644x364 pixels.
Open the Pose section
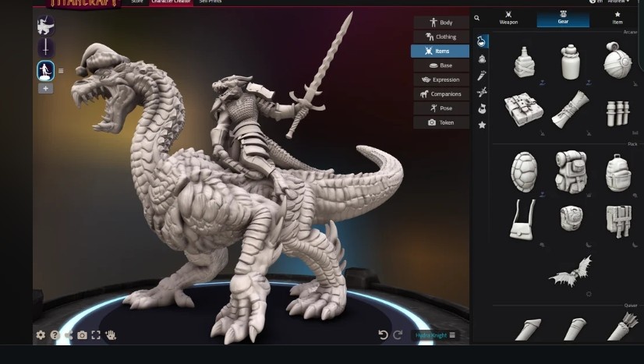tap(441, 108)
